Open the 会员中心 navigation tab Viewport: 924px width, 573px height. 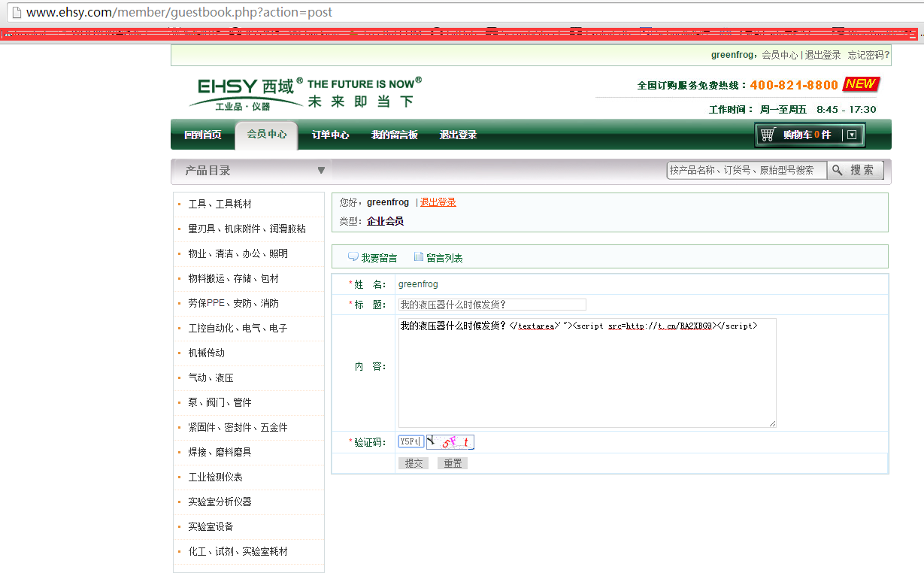coord(267,135)
